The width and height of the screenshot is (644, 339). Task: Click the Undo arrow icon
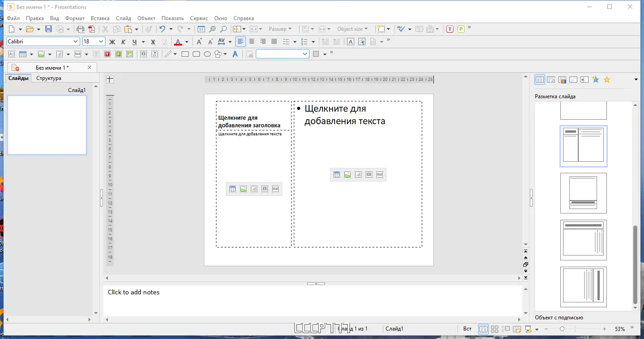(162, 29)
